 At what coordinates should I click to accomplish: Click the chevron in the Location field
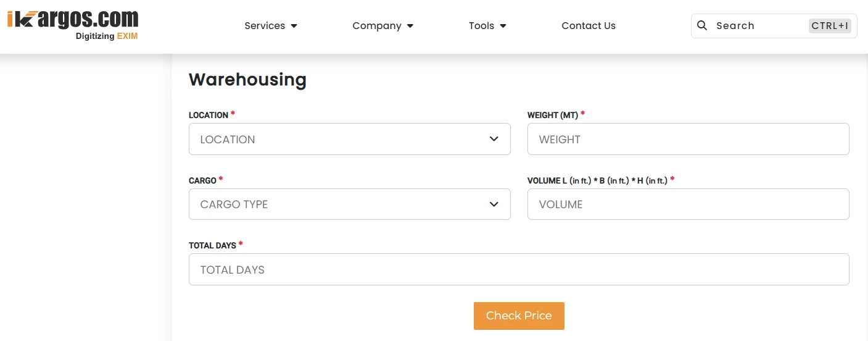494,139
